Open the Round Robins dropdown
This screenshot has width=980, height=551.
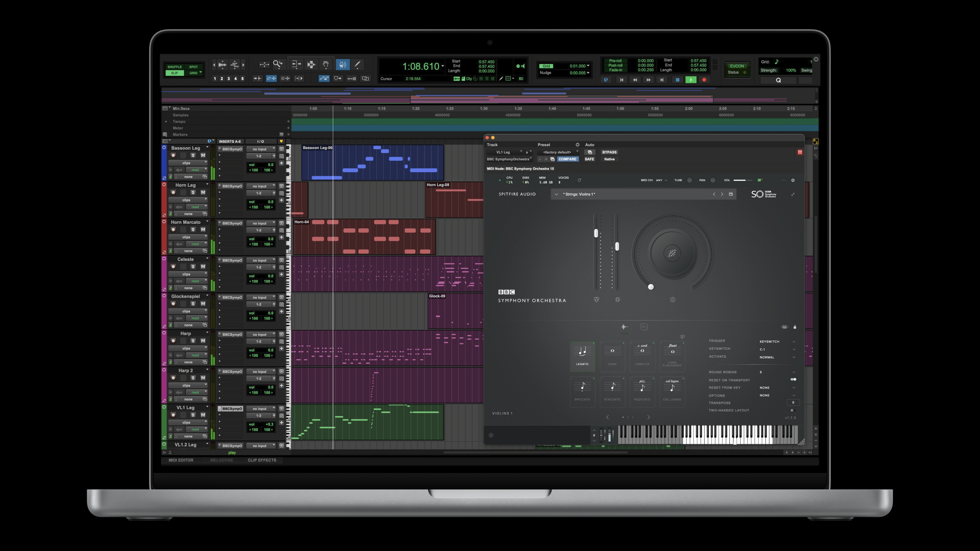click(794, 372)
